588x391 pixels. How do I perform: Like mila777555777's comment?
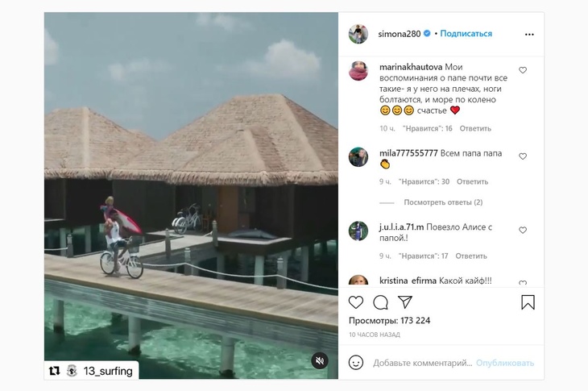[523, 156]
